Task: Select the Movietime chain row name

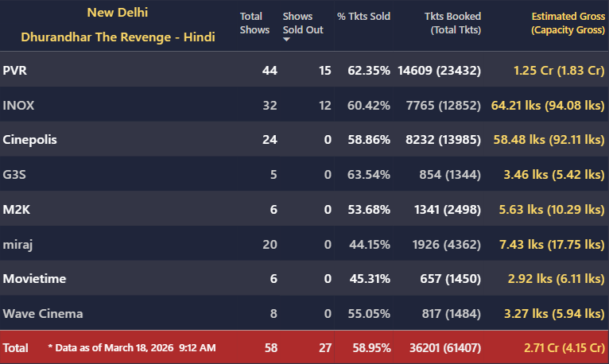Action: [34, 279]
